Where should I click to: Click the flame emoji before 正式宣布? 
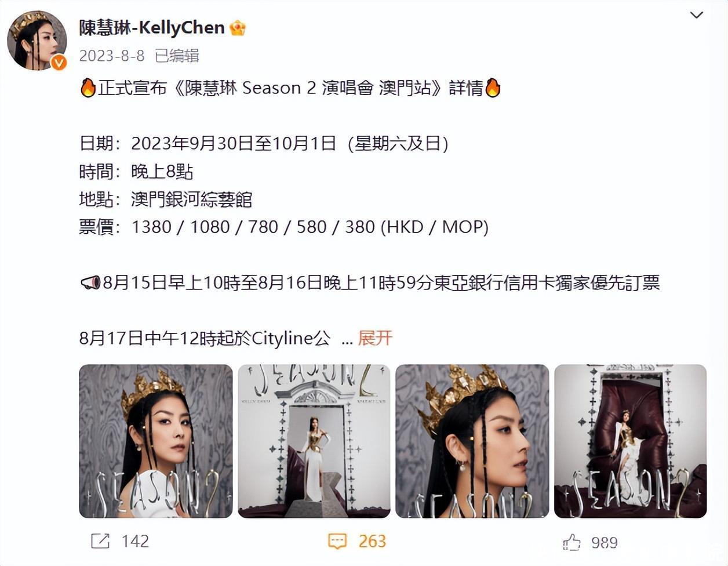(x=88, y=88)
